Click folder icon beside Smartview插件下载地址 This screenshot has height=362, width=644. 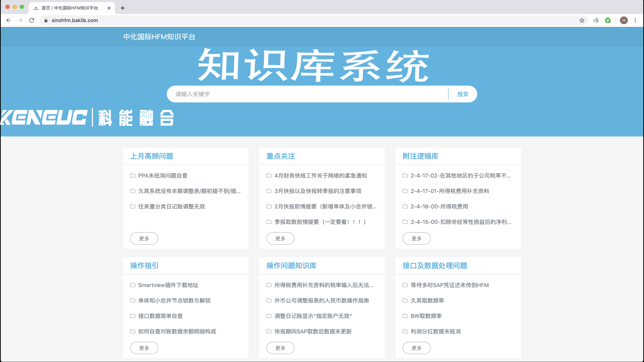[133, 285]
